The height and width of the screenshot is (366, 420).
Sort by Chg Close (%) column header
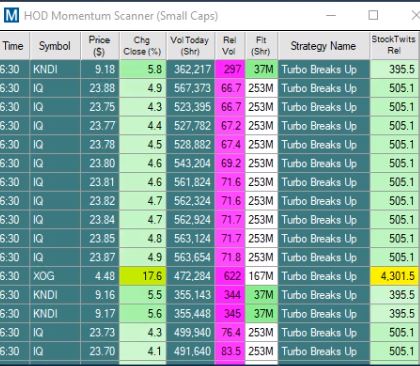(143, 46)
